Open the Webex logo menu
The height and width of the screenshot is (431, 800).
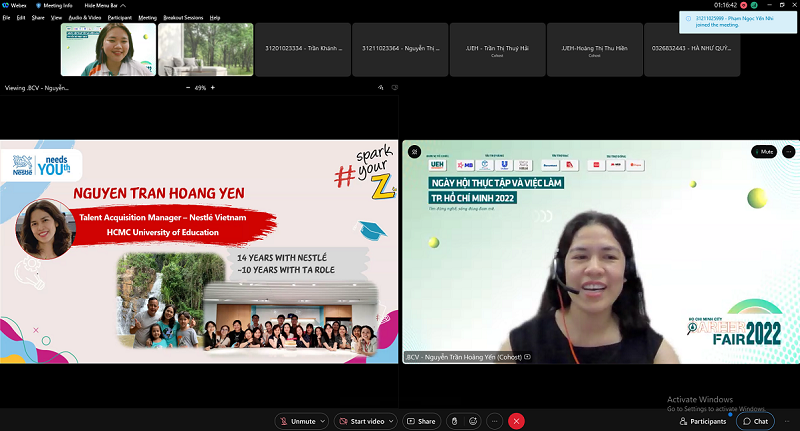pyautogui.click(x=15, y=6)
